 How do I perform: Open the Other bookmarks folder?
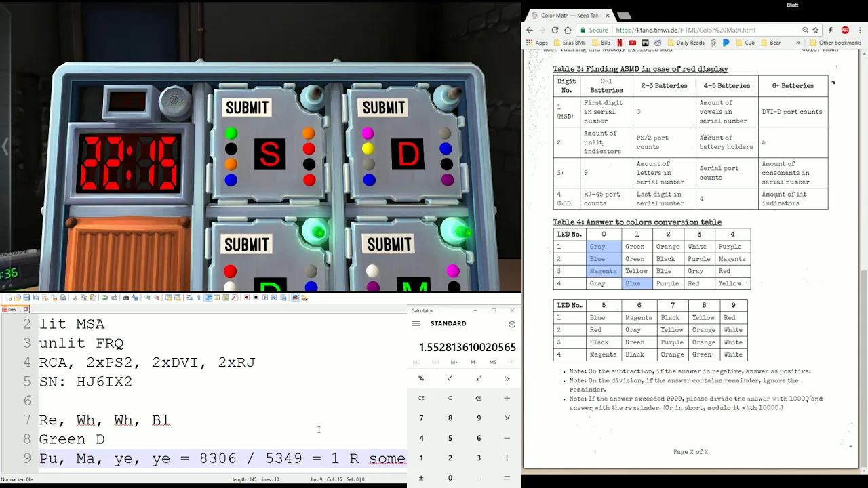click(x=835, y=43)
